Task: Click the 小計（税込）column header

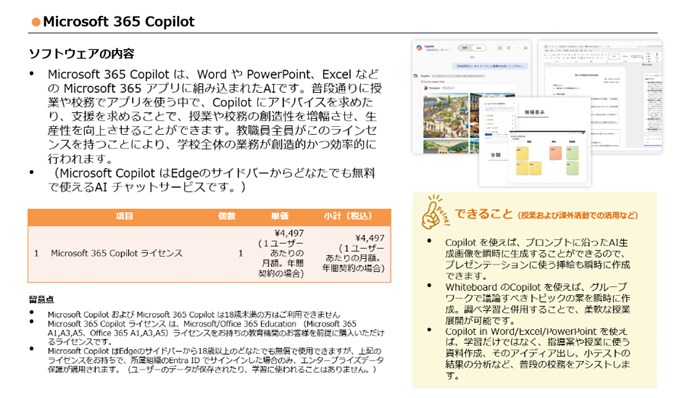Action: 348,216
